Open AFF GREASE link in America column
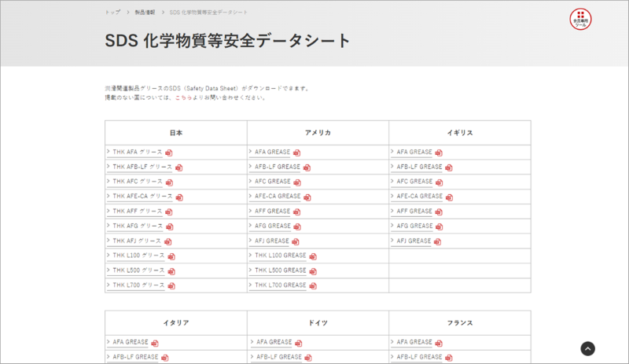The height and width of the screenshot is (364, 629). coord(272,211)
